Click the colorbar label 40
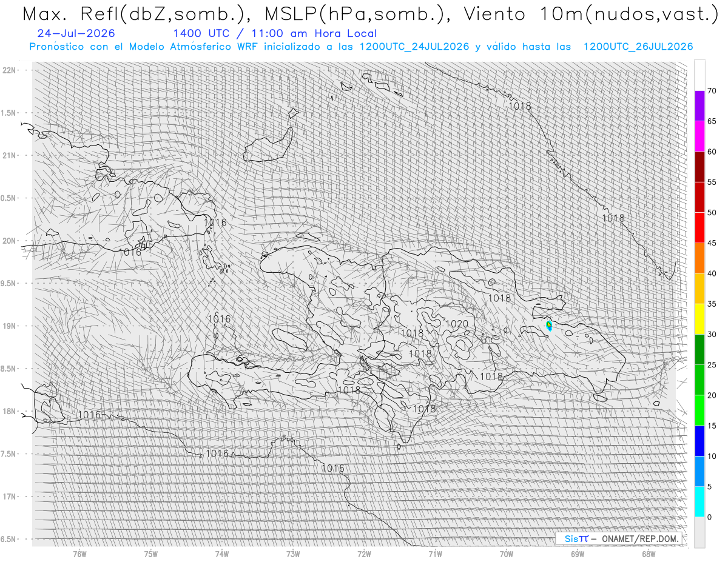This screenshot has height=562, width=728. [x=712, y=273]
